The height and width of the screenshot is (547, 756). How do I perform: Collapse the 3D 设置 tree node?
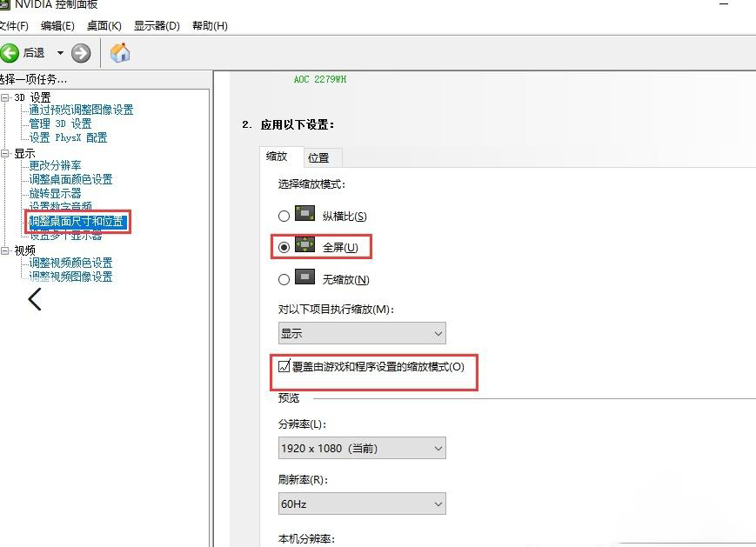[5, 97]
